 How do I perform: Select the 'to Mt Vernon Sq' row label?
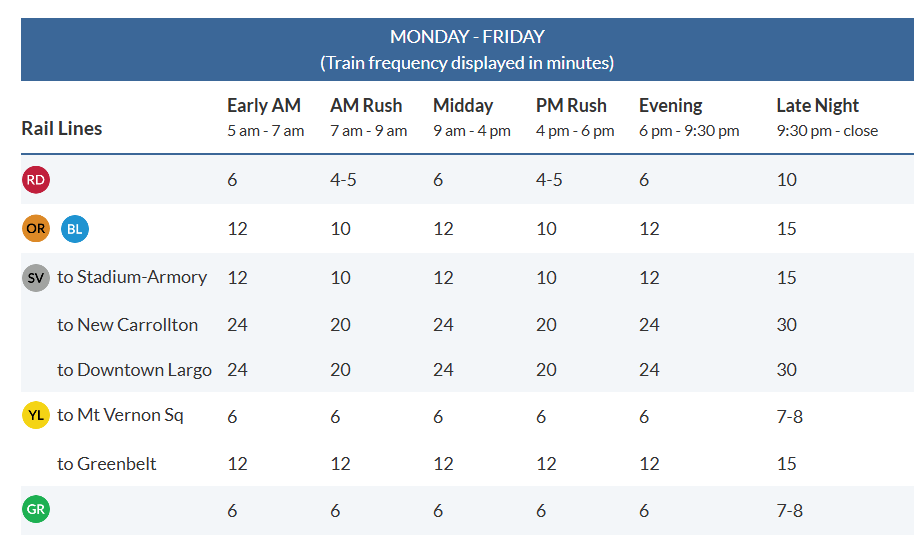point(120,415)
